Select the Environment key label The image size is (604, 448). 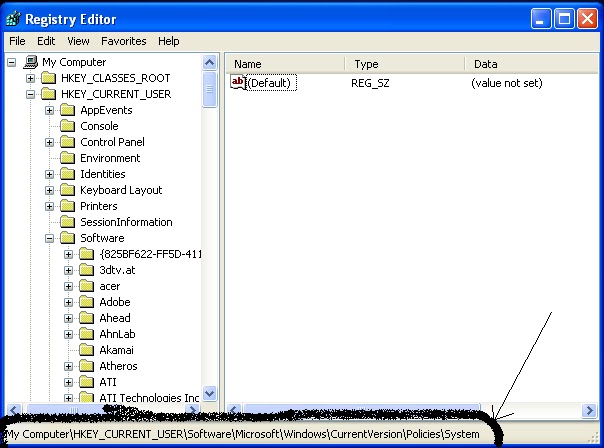(110, 158)
